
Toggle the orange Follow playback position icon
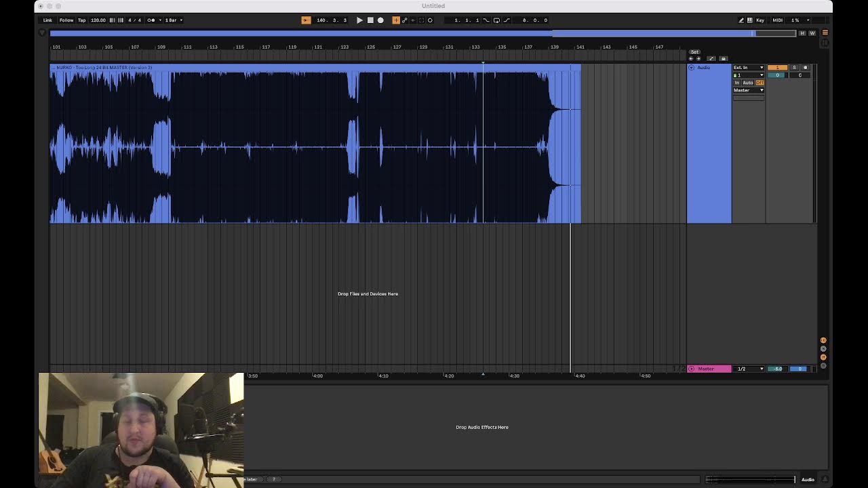306,20
